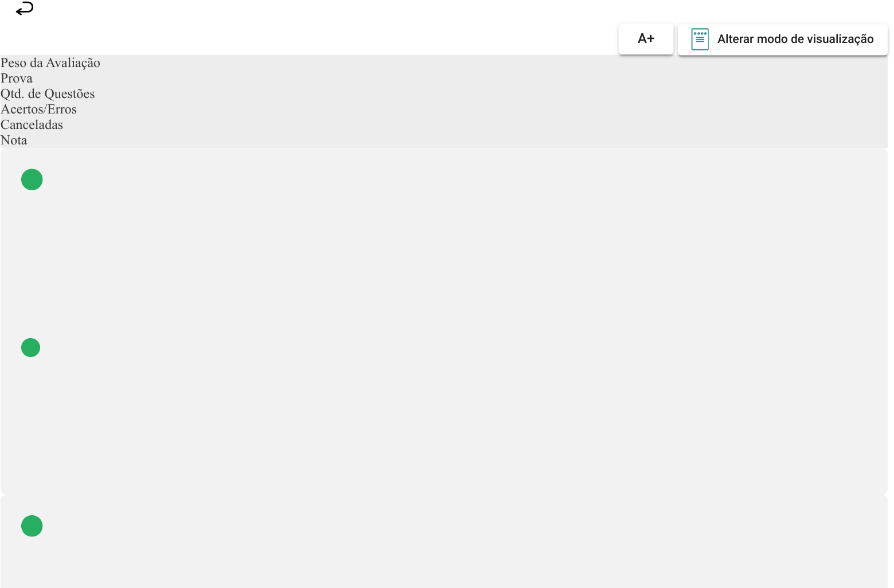
Task: Select the Canceladas header label
Action: 32,125
